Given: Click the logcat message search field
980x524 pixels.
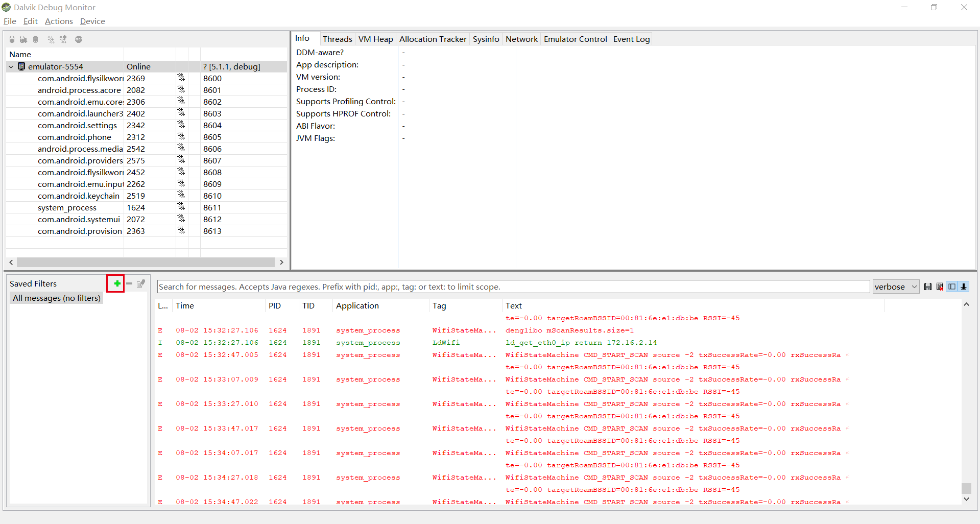Looking at the screenshot, I should [x=513, y=287].
